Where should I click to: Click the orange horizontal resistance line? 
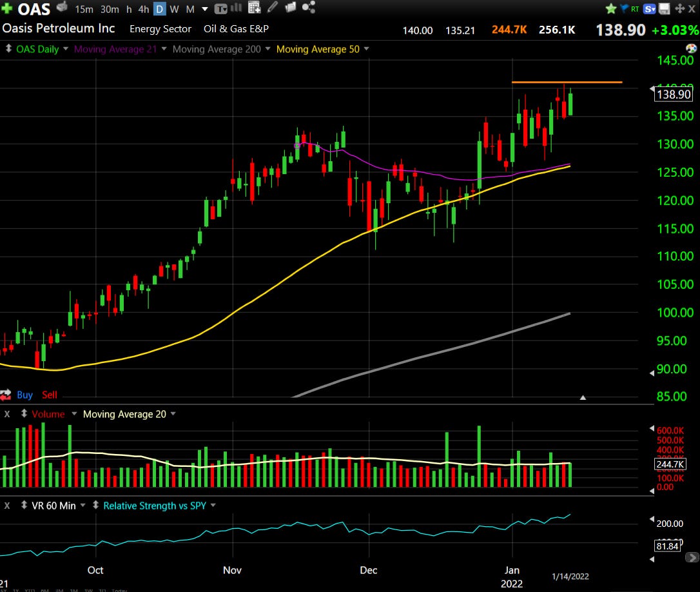(x=567, y=82)
